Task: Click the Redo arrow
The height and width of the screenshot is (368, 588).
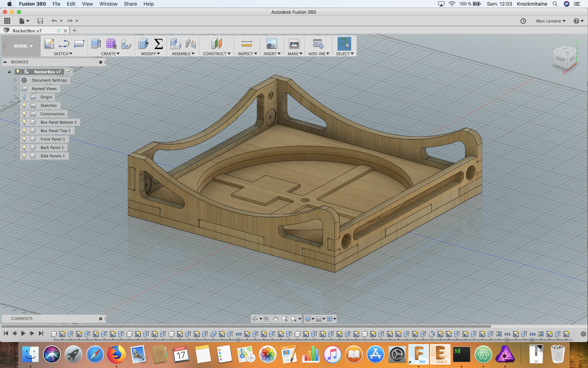Action: (x=70, y=21)
